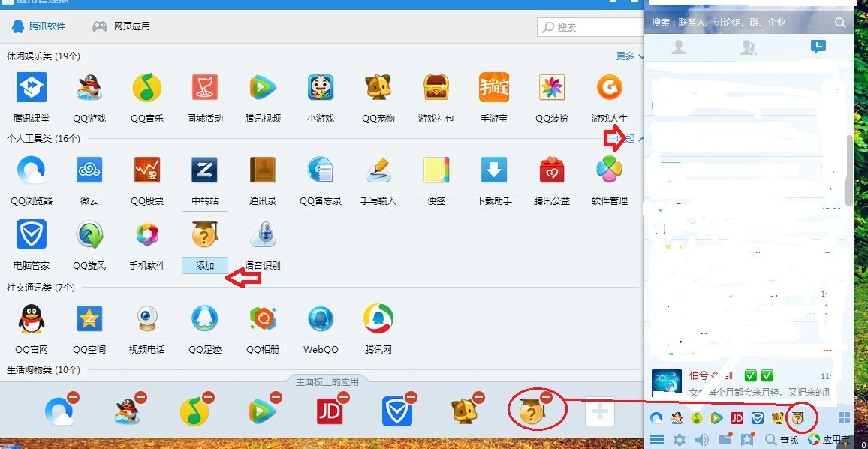Open QQ音乐 from the entertainment category

[146, 89]
